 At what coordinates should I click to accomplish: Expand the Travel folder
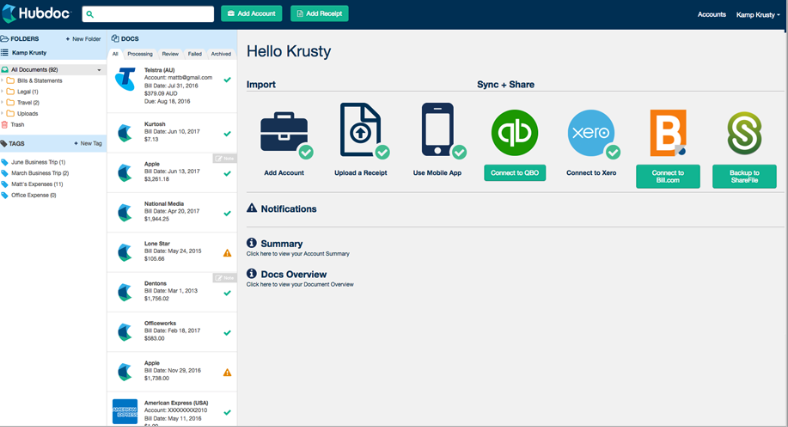click(3, 102)
